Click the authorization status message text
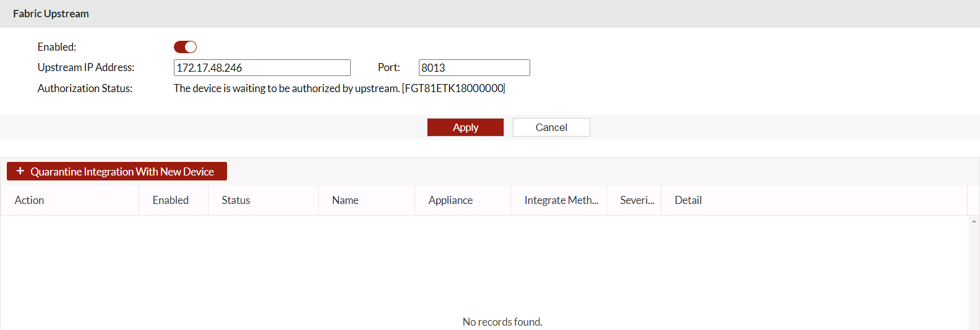980x330 pixels. pos(339,88)
